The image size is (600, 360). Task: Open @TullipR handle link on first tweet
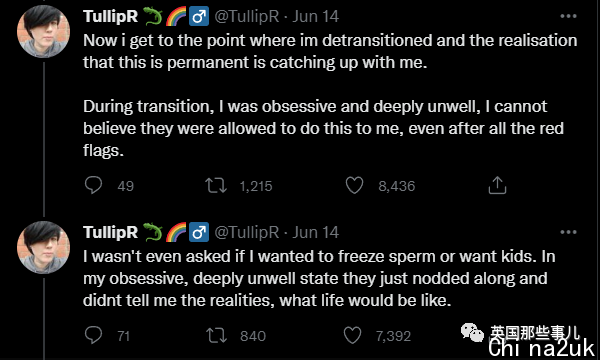[247, 16]
